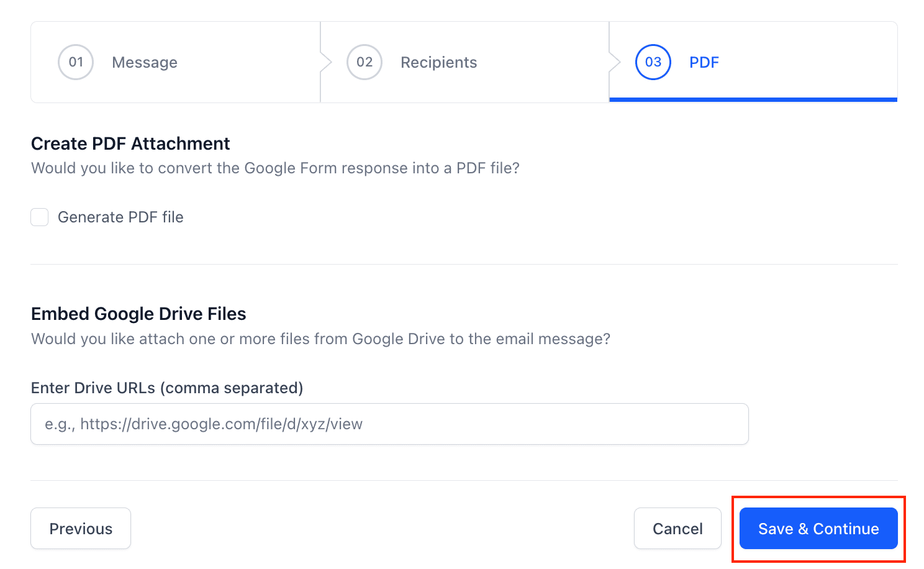Select the PDF step label
The height and width of the screenshot is (569, 924).
(704, 62)
